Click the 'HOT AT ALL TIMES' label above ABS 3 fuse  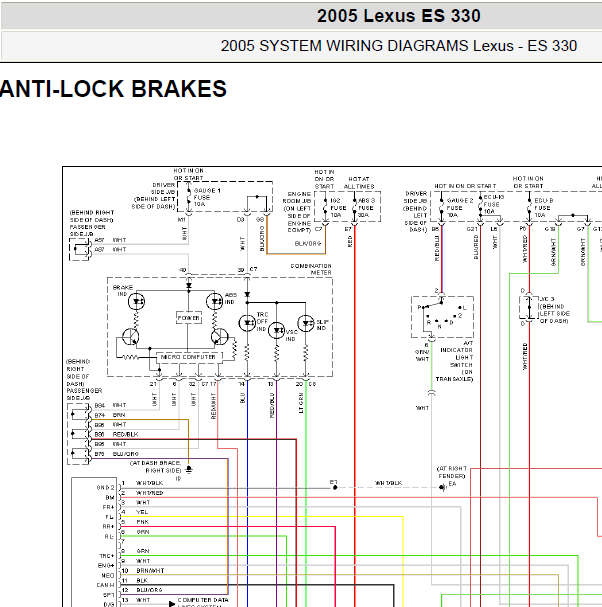tap(359, 183)
